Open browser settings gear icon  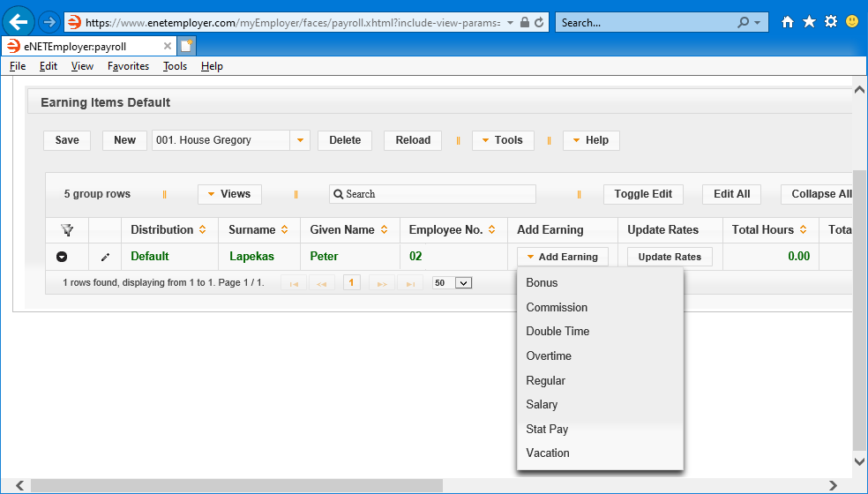(830, 22)
